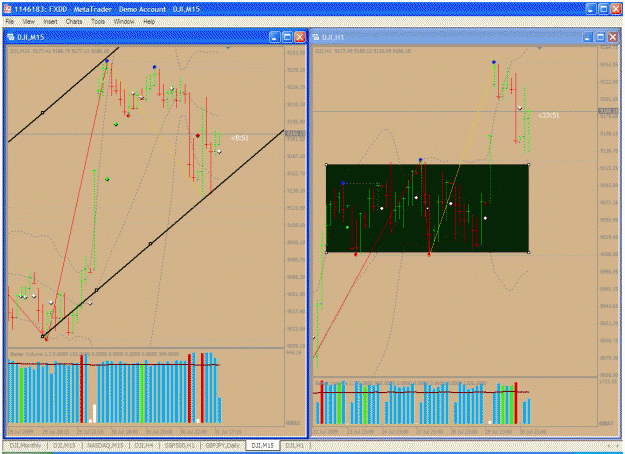The image size is (625, 454).
Task: Open the Help menu
Action: [149, 22]
